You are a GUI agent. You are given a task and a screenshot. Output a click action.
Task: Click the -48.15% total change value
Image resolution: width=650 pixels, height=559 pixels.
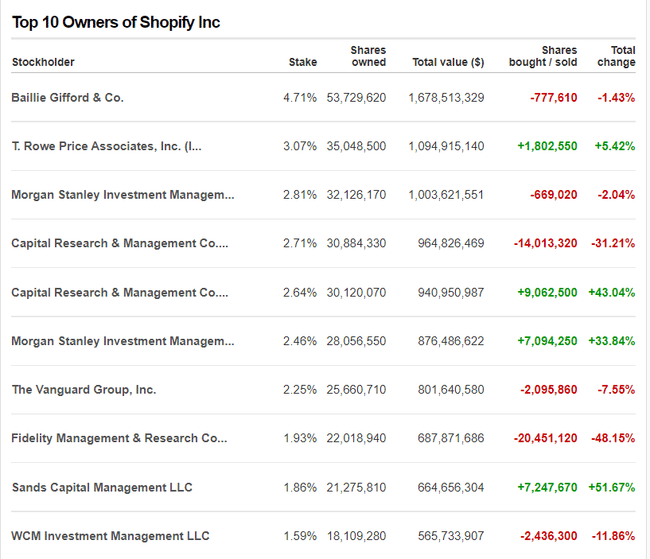(x=616, y=439)
